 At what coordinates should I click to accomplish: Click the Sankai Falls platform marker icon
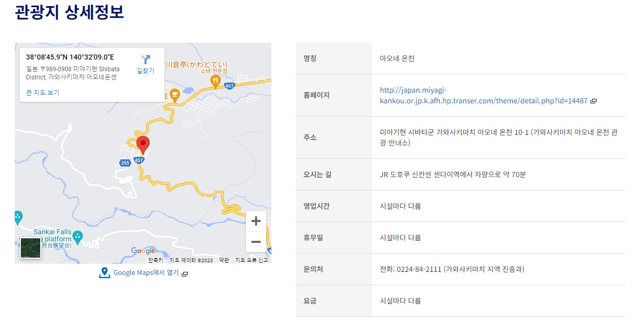[x=77, y=236]
